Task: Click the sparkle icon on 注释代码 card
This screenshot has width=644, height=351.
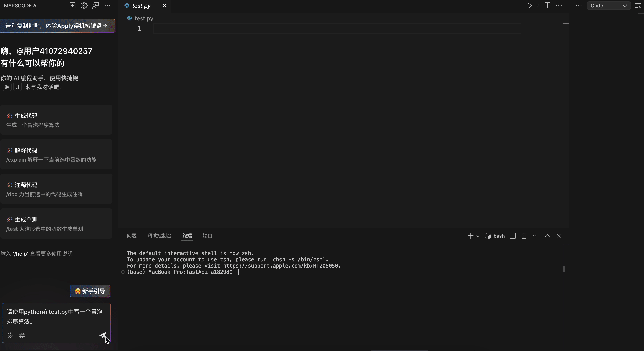Action: 10,185
